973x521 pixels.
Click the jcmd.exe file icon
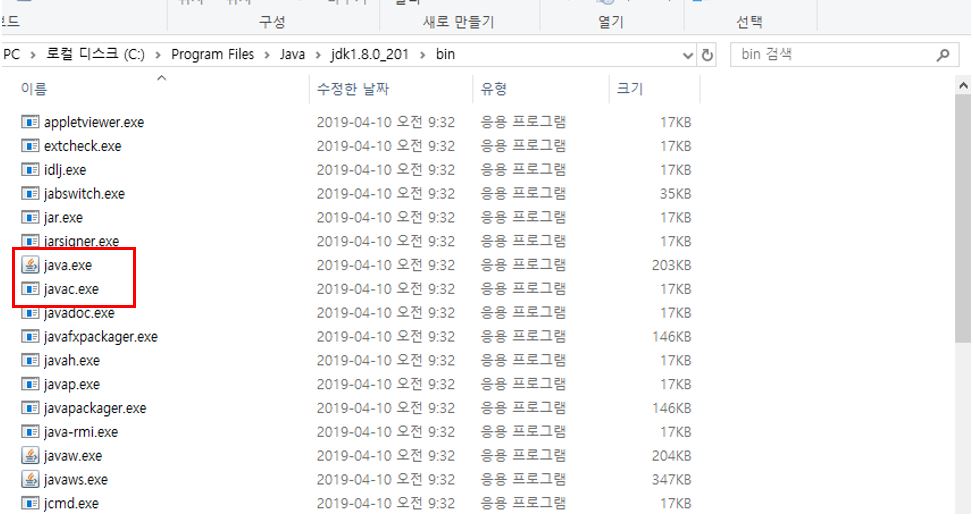(30, 503)
